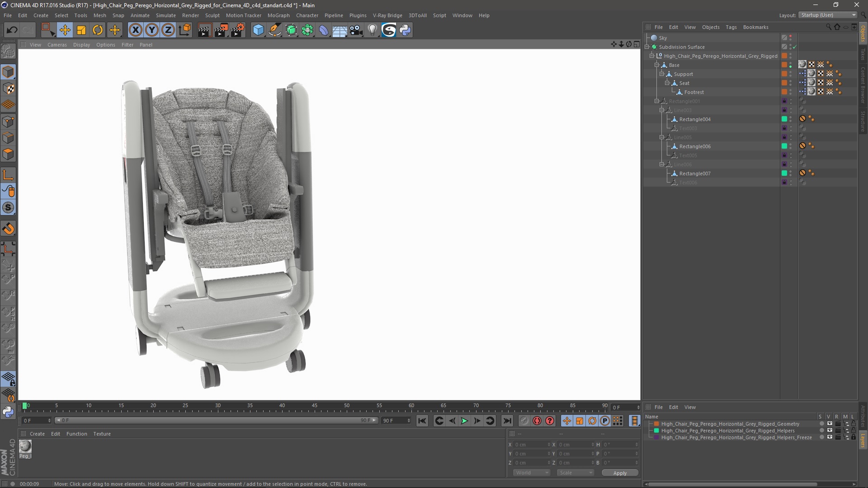Collapse the Base object node

[x=657, y=65]
